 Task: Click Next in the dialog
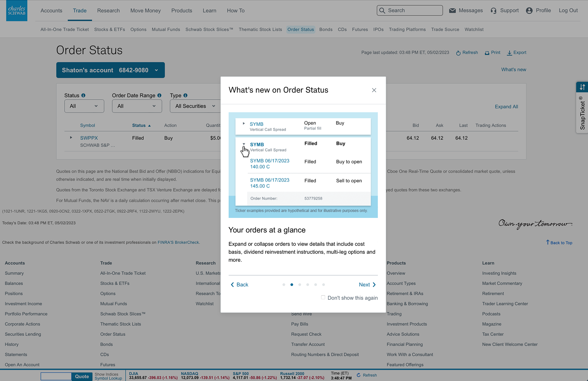coord(367,285)
